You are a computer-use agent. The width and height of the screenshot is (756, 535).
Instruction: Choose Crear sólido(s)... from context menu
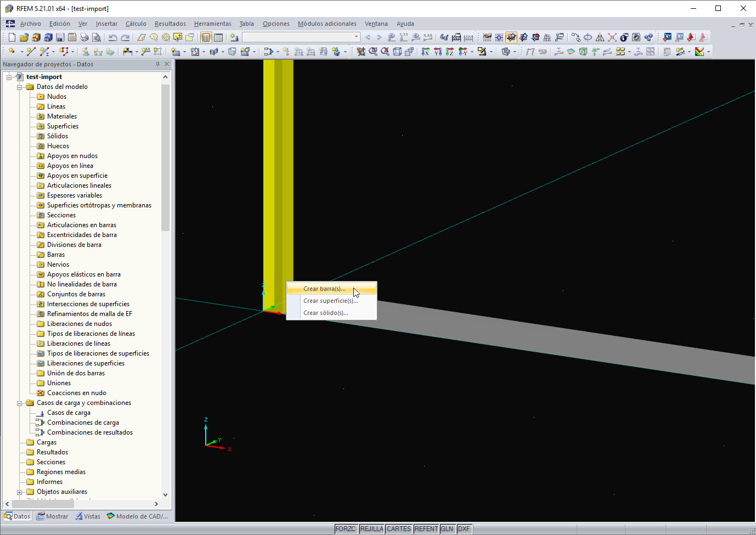click(331, 313)
